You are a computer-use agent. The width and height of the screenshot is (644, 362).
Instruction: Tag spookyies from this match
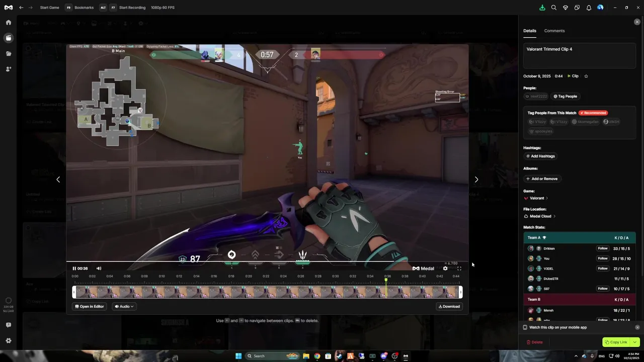point(541,131)
